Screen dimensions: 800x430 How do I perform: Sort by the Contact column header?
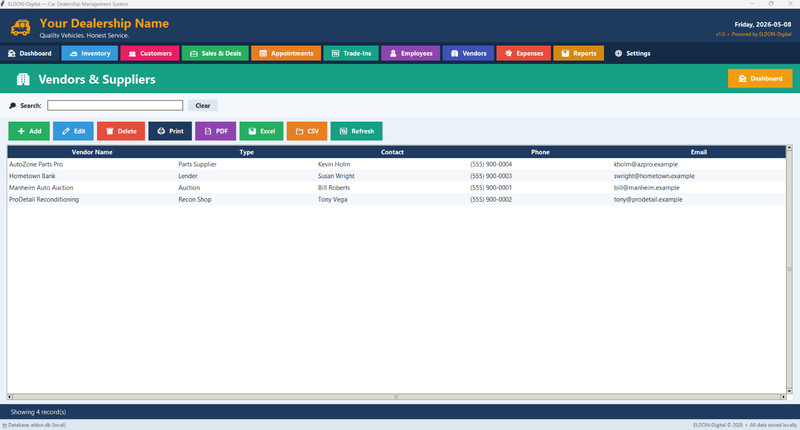[392, 152]
